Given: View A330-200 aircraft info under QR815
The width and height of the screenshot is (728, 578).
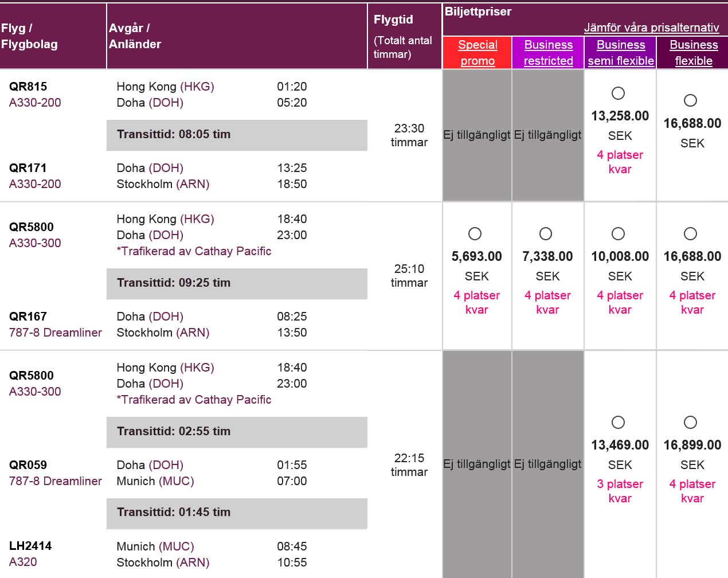Looking at the screenshot, I should [35, 103].
